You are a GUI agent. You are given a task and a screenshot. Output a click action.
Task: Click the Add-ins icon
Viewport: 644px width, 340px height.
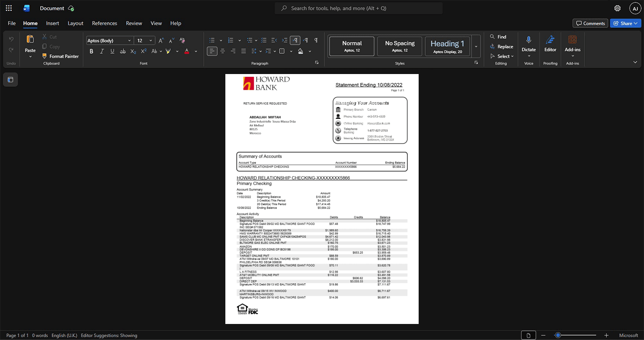tap(572, 40)
